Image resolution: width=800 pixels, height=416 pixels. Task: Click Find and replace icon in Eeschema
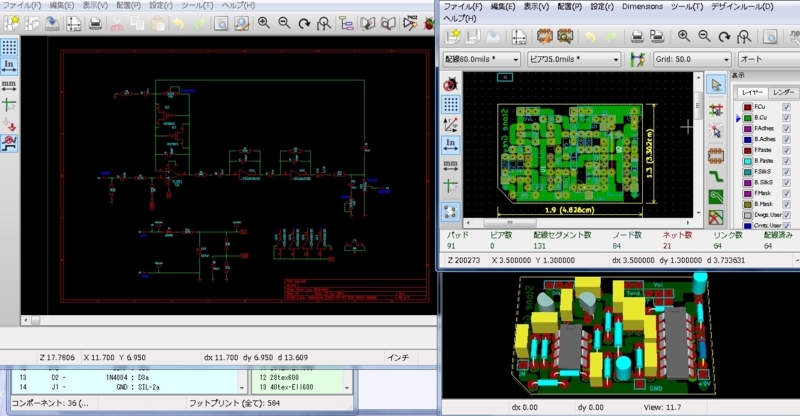point(242,23)
